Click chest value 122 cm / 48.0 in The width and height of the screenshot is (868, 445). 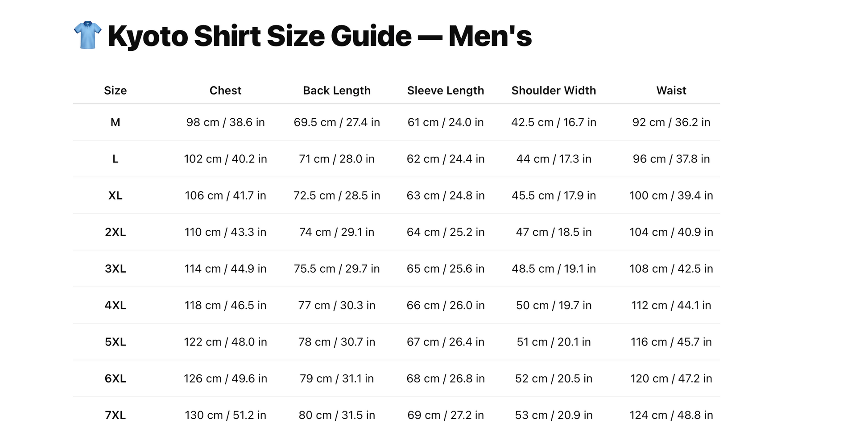[x=225, y=342]
